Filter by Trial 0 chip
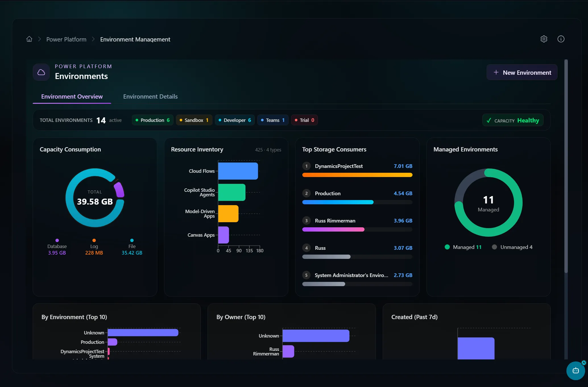 click(305, 120)
